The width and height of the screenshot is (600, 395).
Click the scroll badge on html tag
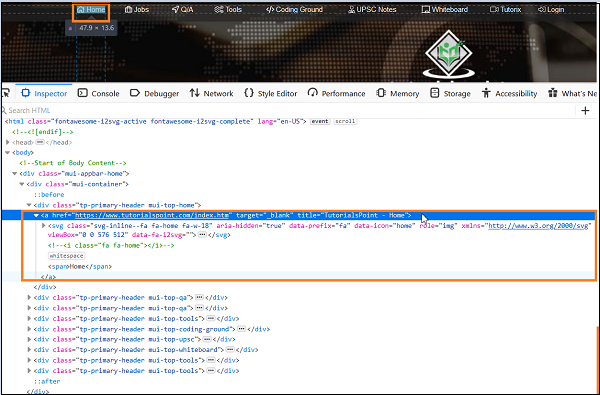pos(345,121)
